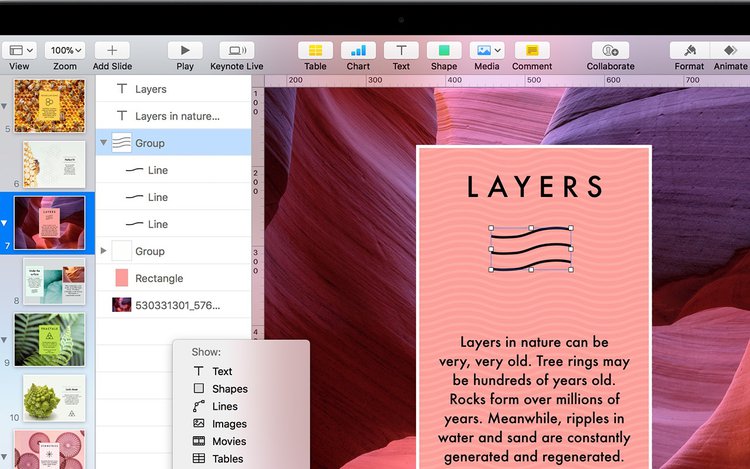Select the 'Layers in nature...' text row

click(174, 116)
